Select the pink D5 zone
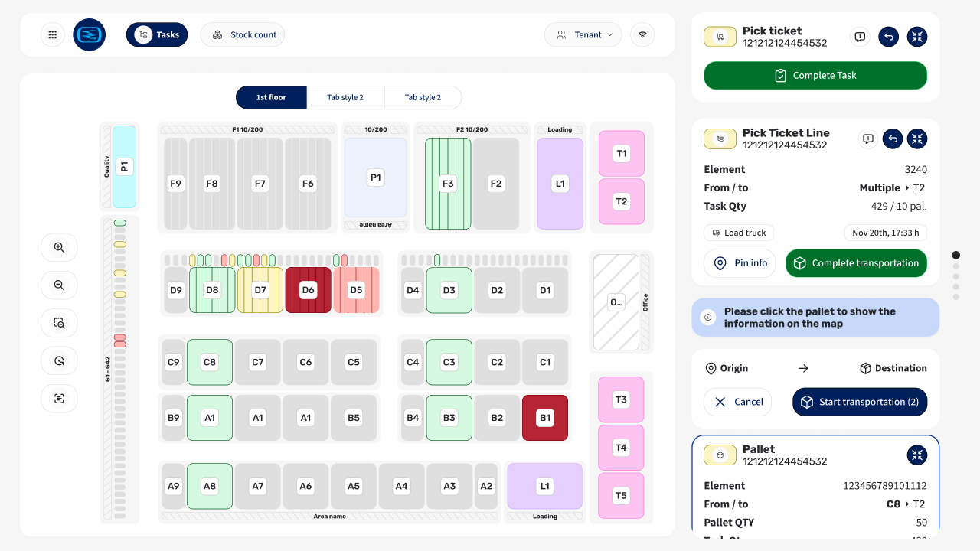 coord(356,290)
